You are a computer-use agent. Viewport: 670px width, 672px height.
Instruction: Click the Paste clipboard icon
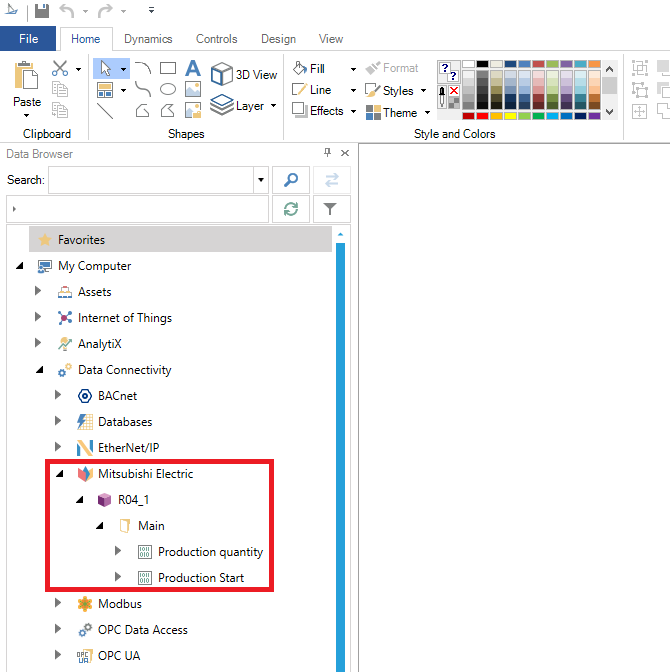coord(27,76)
